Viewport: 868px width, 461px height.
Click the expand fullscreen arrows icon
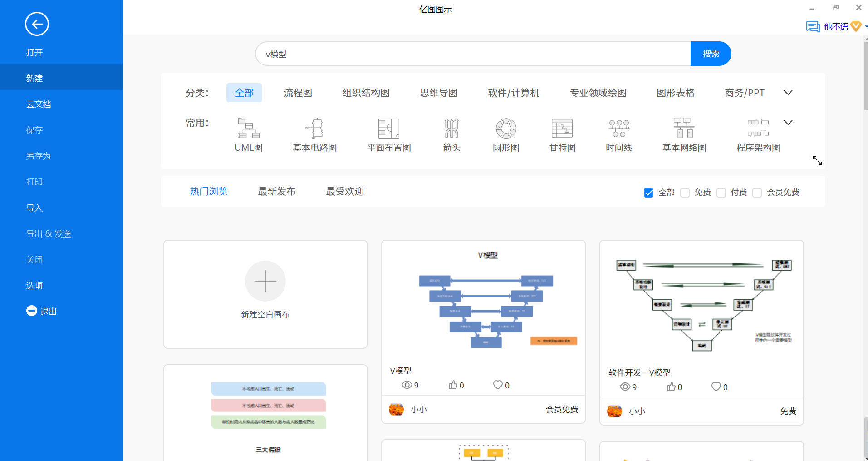tap(817, 160)
